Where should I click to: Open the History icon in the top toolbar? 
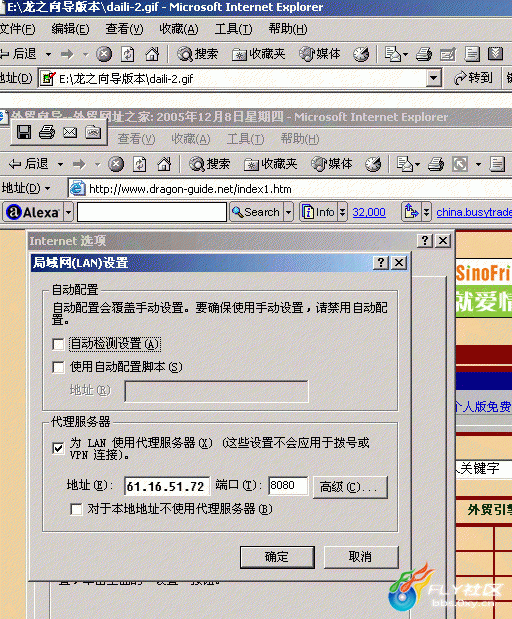click(x=361, y=54)
